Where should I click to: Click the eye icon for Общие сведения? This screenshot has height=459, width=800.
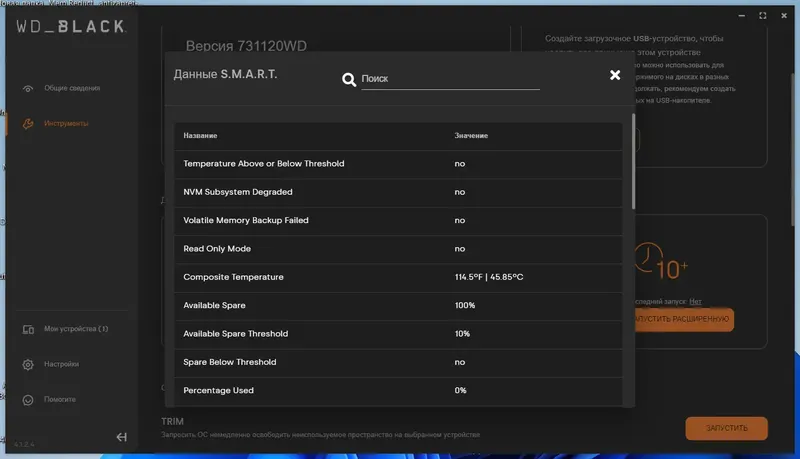(27, 88)
